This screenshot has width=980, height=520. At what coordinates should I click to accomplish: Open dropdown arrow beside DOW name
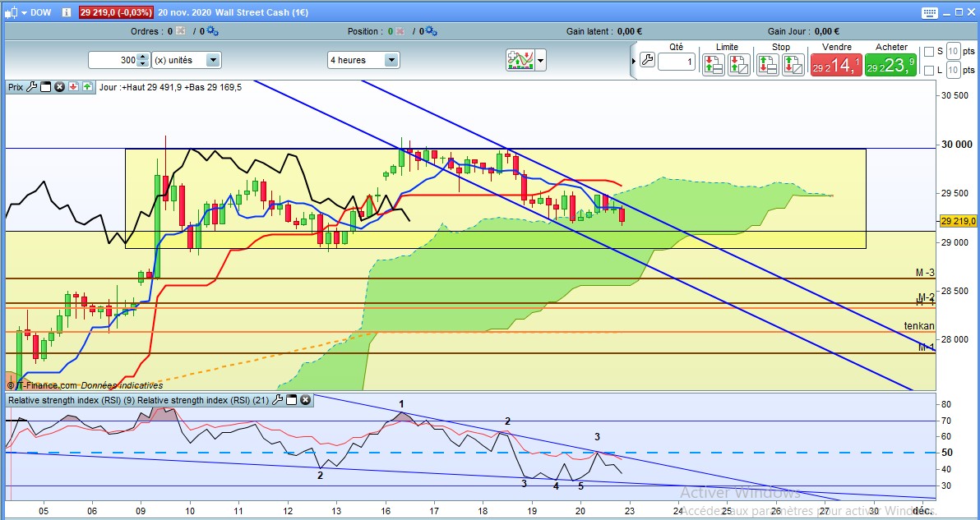[x=23, y=12]
